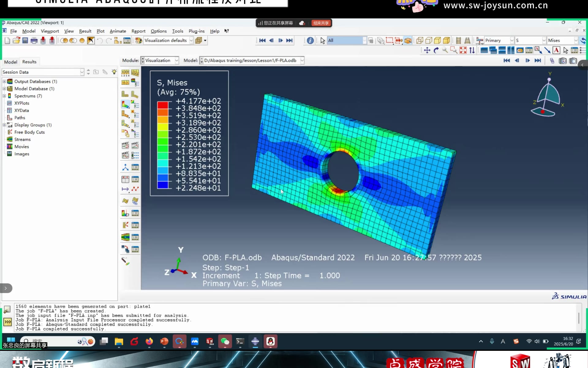This screenshot has width=588, height=368.
Task: Select the Free Body Cuts tree item
Action: (29, 132)
